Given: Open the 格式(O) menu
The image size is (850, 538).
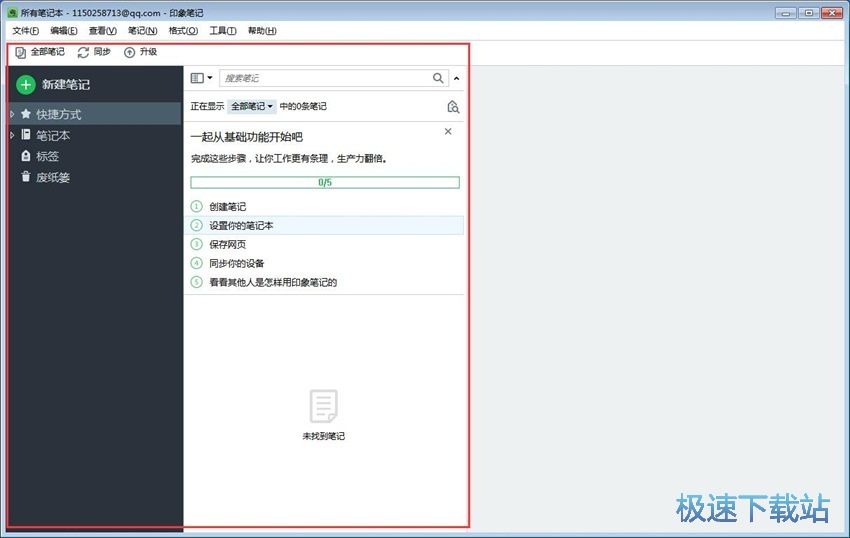Looking at the screenshot, I should pyautogui.click(x=183, y=31).
